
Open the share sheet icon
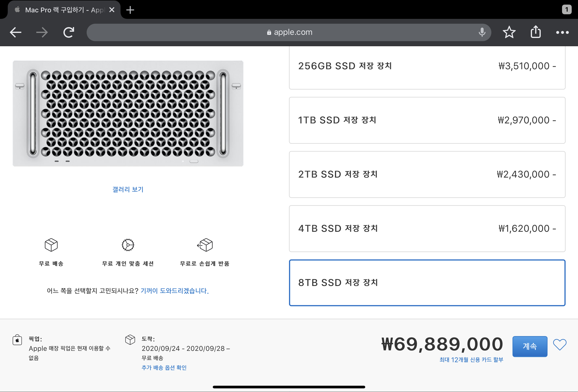coord(535,32)
